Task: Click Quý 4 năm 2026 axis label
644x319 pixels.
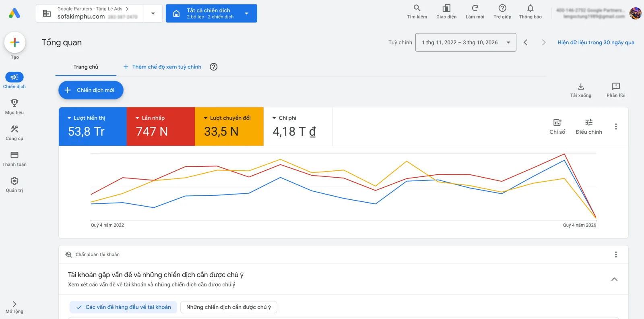Action: click(579, 225)
